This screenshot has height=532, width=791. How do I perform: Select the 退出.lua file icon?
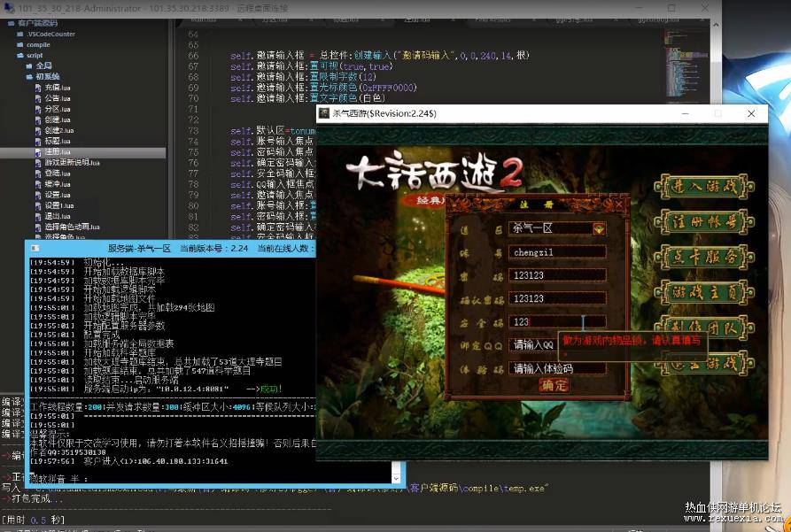pyautogui.click(x=38, y=216)
